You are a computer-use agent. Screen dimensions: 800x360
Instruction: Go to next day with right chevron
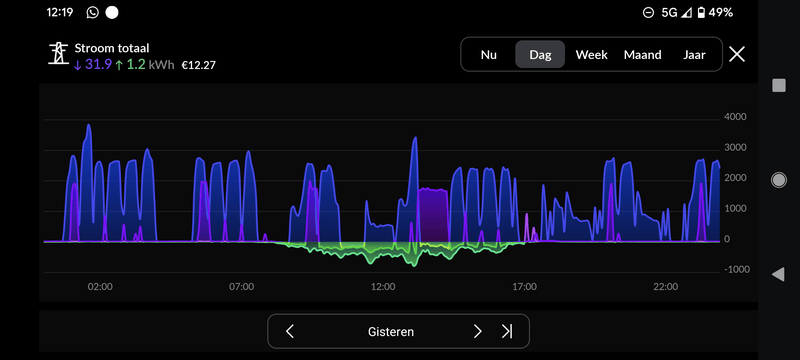tap(478, 331)
